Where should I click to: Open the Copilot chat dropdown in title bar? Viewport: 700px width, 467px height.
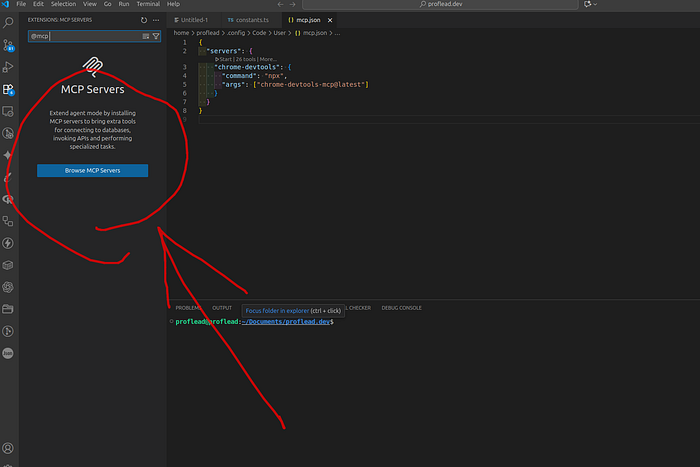coord(591,4)
